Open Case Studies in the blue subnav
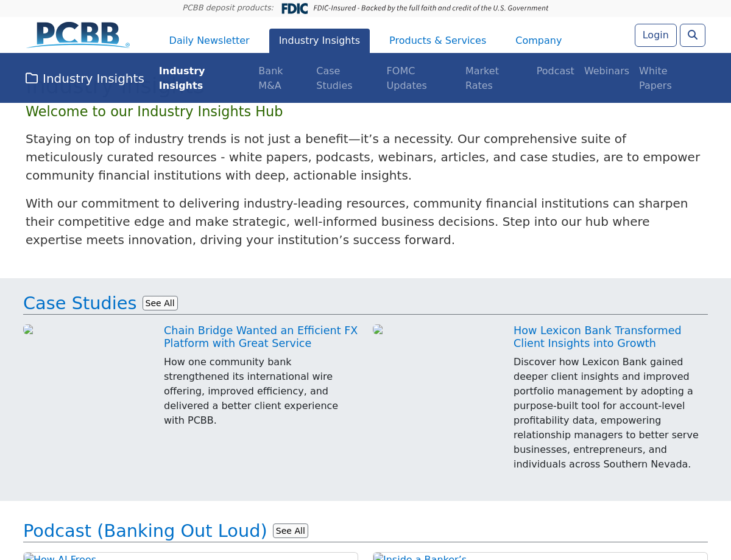 point(334,79)
